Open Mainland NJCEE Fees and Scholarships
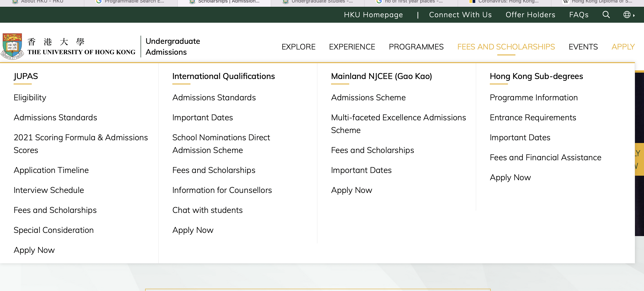This screenshot has height=291, width=644. [x=373, y=150]
